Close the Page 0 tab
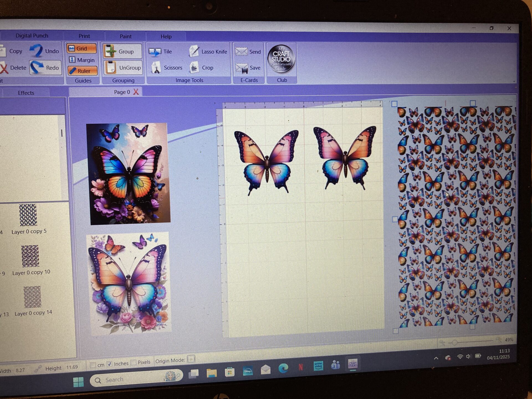532x399 pixels. tap(136, 92)
